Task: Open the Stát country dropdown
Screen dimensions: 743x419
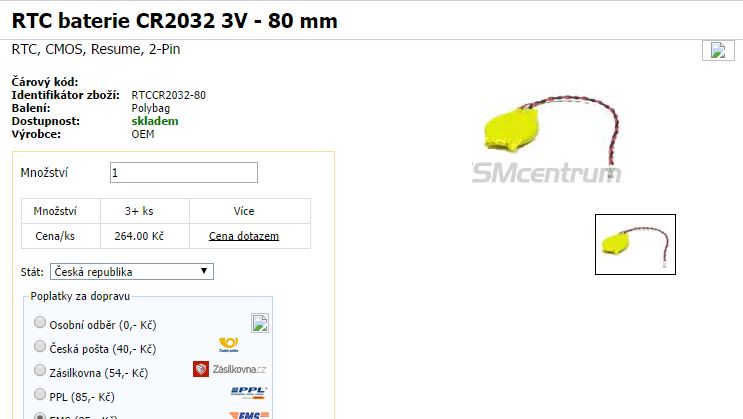Action: click(x=132, y=272)
